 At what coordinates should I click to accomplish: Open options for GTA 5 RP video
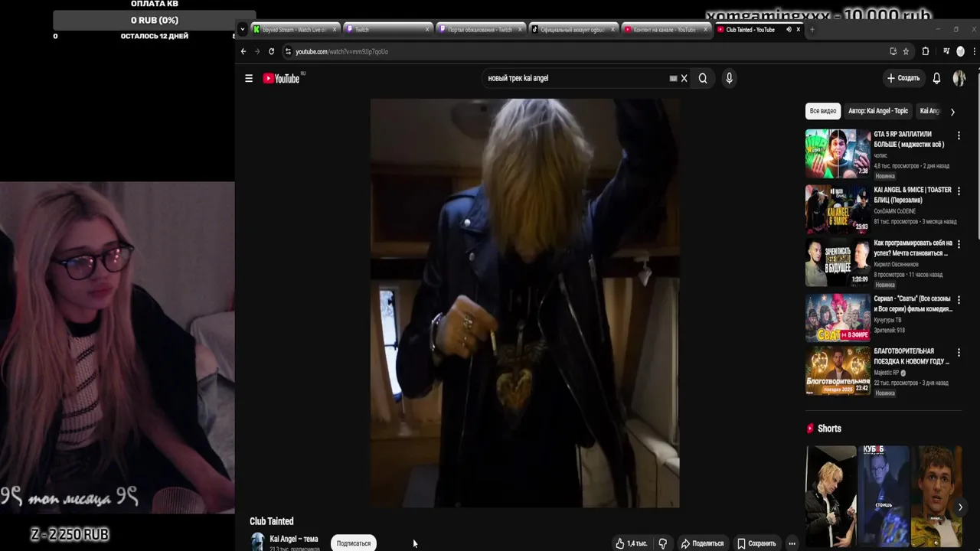click(959, 135)
